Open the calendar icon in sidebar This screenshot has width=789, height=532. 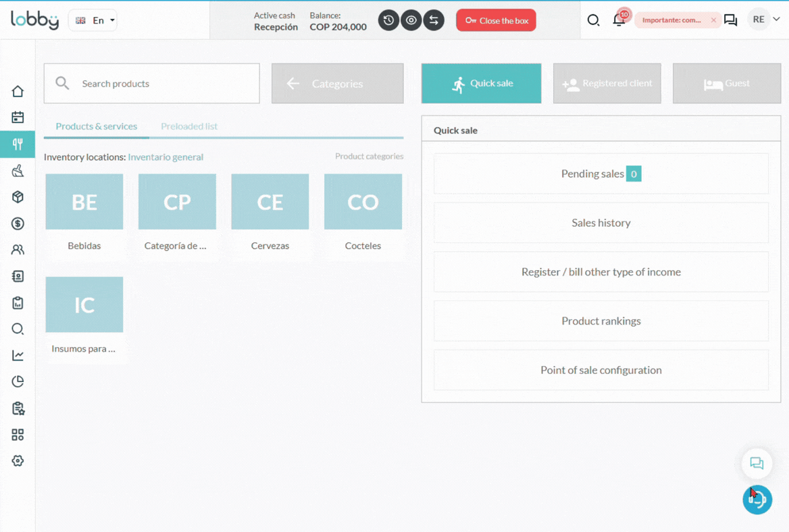(18, 117)
